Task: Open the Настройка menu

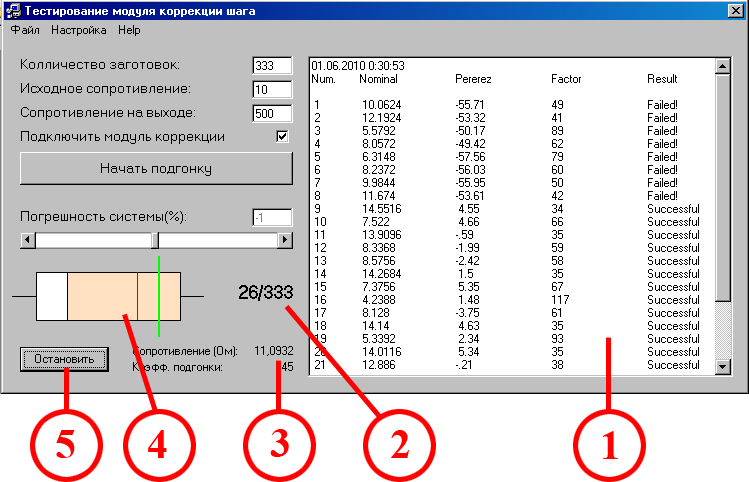Action: [79, 30]
